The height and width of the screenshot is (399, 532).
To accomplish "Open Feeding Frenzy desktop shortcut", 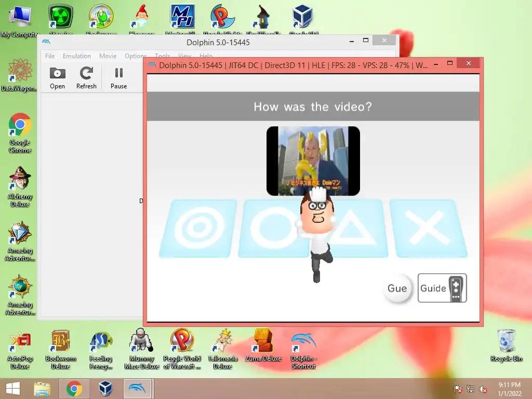I will [101, 350].
